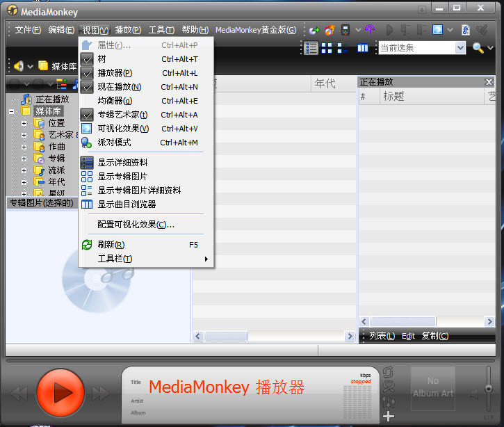Viewport: 504px width, 427px height.
Task: Click the portable device toolbar icon
Action: [x=346, y=30]
